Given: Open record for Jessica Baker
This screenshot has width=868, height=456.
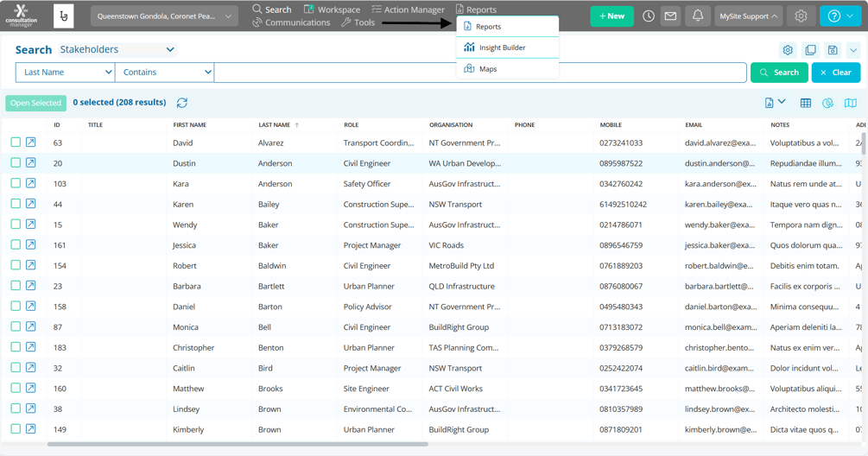Looking at the screenshot, I should pyautogui.click(x=30, y=244).
